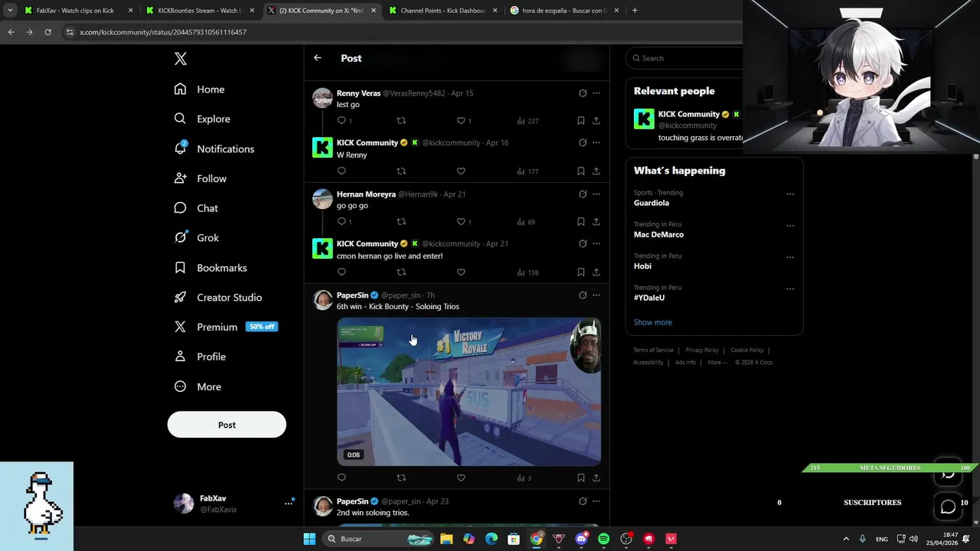Repost Renny Veras's "lest go" post
Screen dimensions: 980x551
pos(401,121)
